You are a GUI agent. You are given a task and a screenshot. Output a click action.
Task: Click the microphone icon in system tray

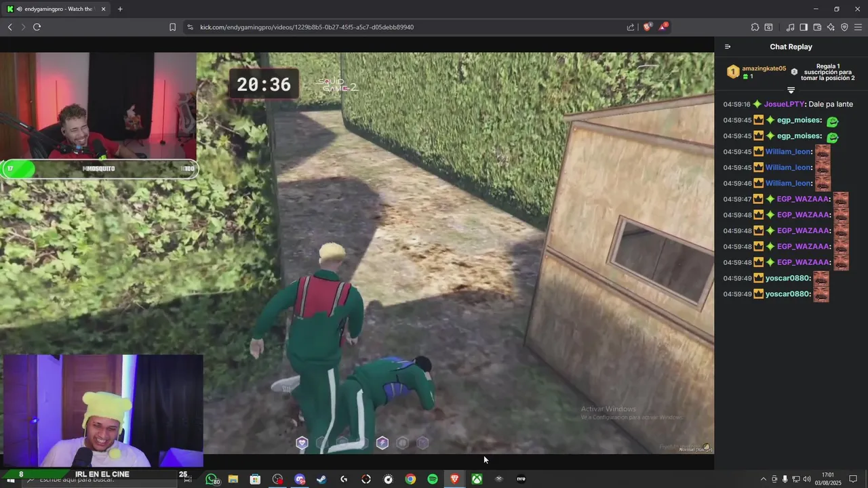pos(785,479)
